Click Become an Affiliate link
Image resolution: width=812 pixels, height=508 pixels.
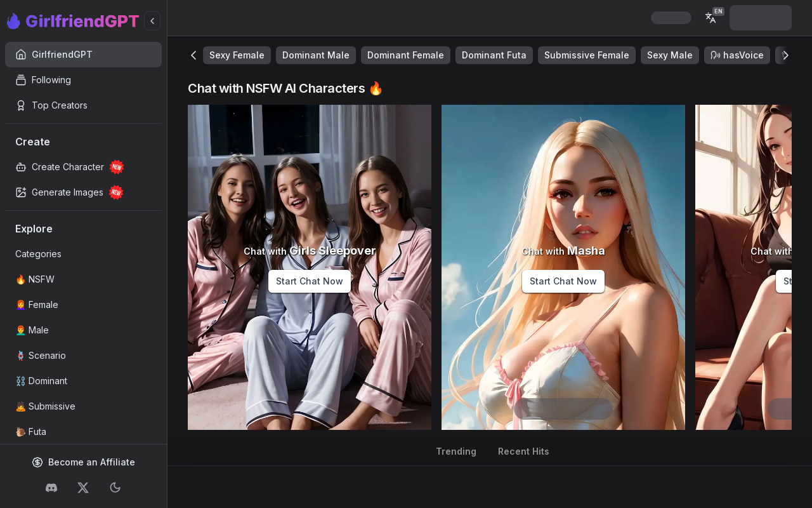pyautogui.click(x=84, y=462)
